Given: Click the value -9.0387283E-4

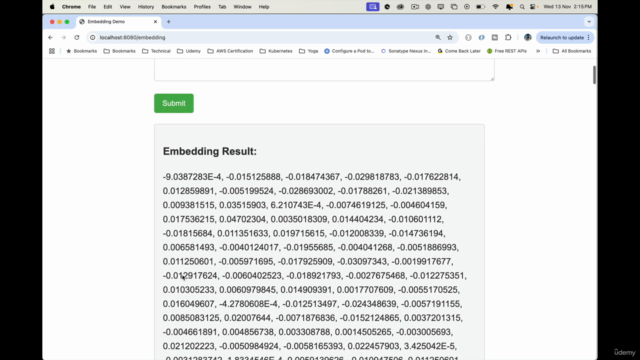Looking at the screenshot, I should (193, 177).
